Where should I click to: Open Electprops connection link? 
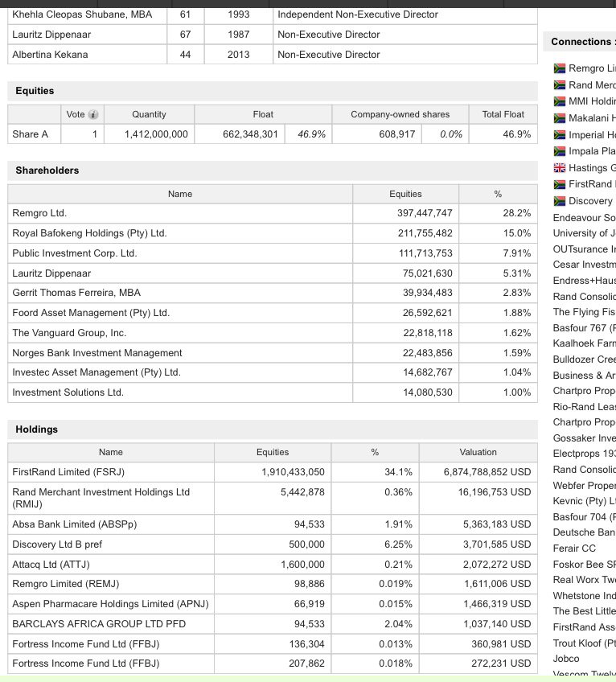coord(585,454)
